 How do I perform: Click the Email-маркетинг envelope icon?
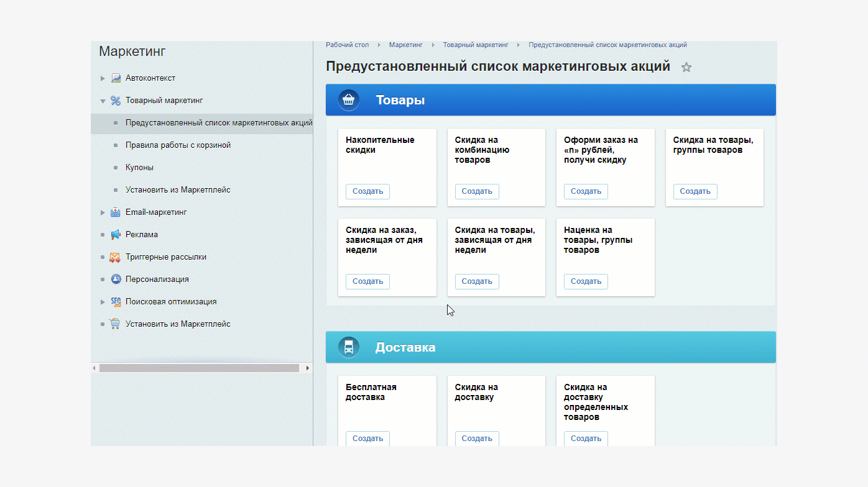(116, 212)
